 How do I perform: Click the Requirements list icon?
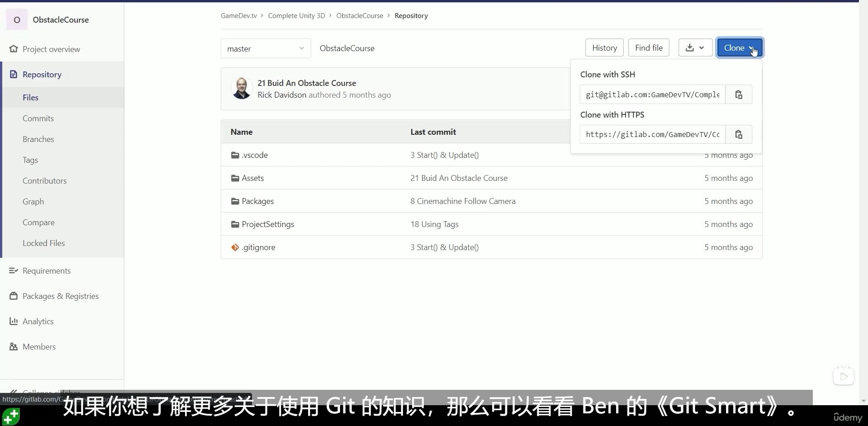(14, 270)
